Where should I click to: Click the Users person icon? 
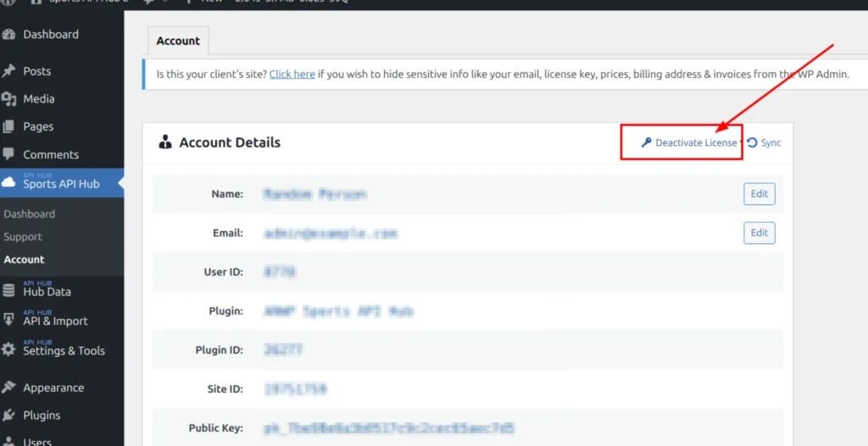click(8, 442)
